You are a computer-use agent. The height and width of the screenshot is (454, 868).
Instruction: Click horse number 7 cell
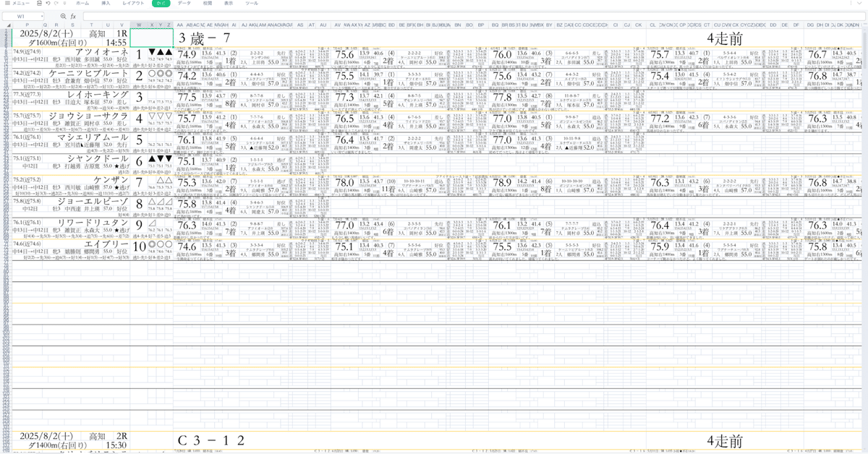tap(139, 182)
